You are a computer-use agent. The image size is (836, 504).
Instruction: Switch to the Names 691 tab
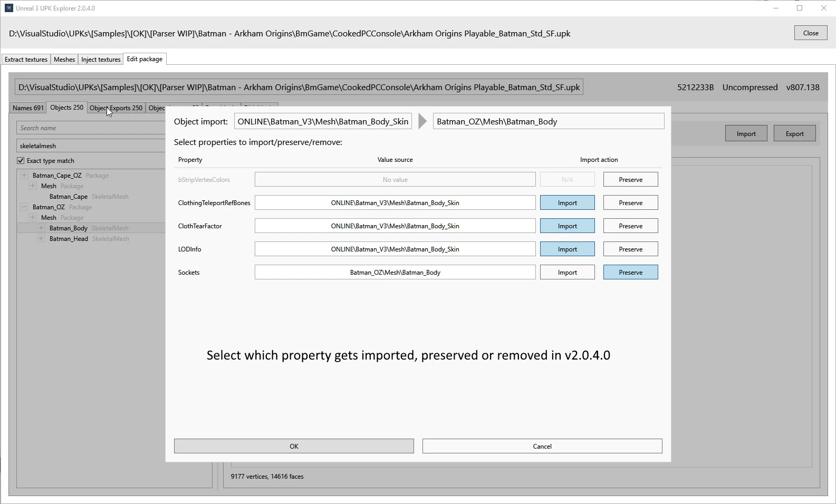[28, 108]
